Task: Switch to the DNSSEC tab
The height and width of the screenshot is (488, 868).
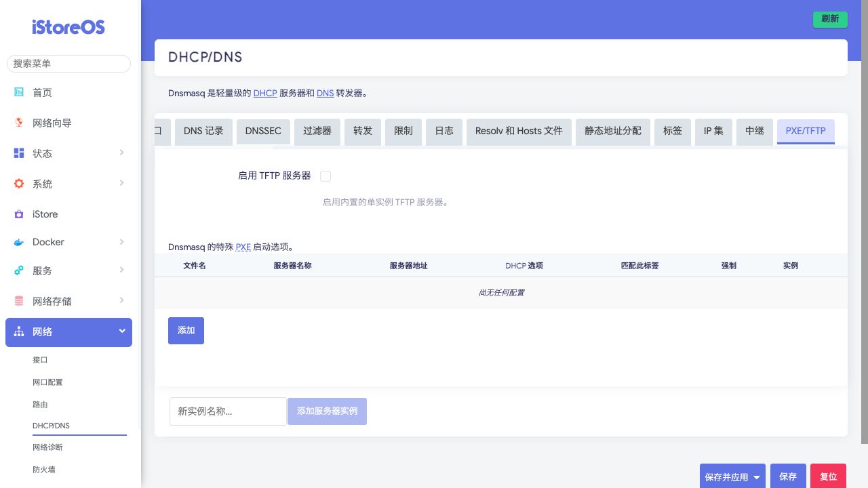Action: pos(263,131)
